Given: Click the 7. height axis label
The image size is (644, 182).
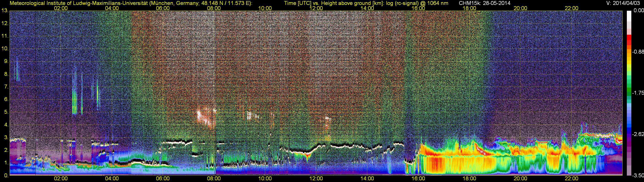Looking at the screenshot, I should click(6, 87).
